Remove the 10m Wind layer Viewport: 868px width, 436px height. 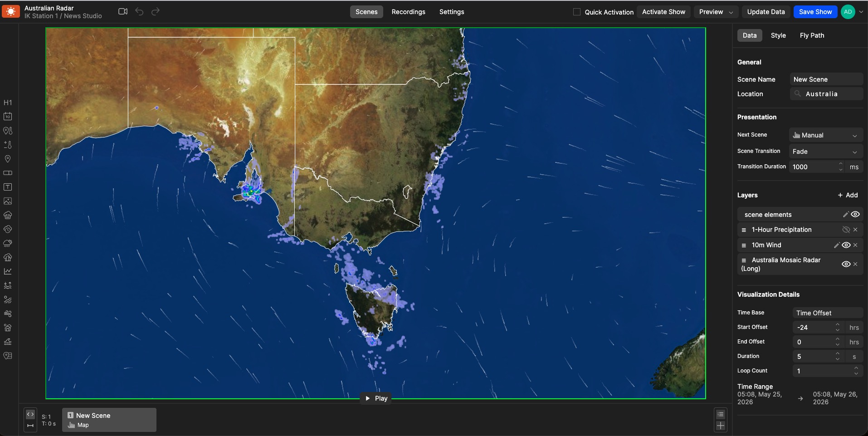pyautogui.click(x=855, y=245)
